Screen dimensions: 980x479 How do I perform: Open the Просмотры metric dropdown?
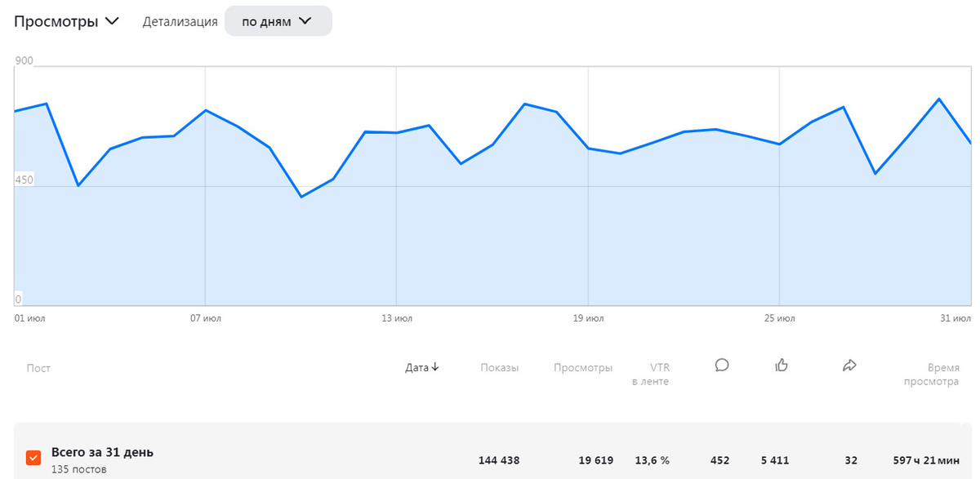point(67,21)
